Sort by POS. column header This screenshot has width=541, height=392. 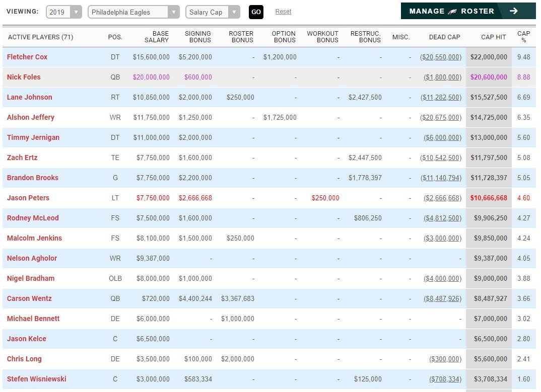tap(115, 37)
